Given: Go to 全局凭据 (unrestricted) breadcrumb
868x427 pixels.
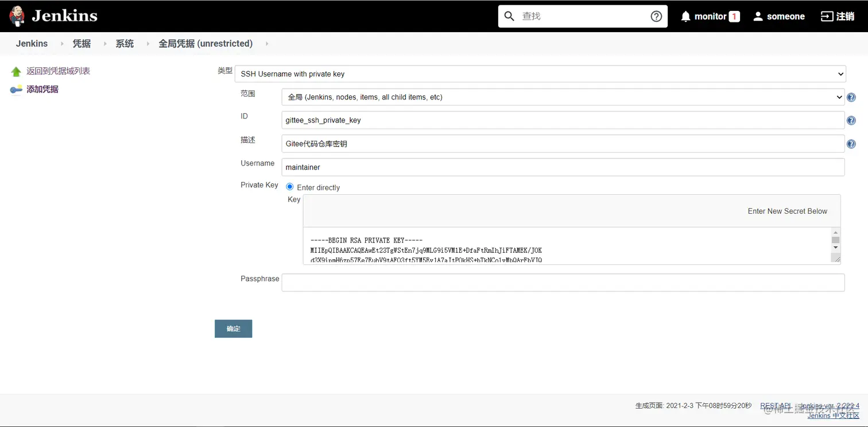Looking at the screenshot, I should [206, 44].
